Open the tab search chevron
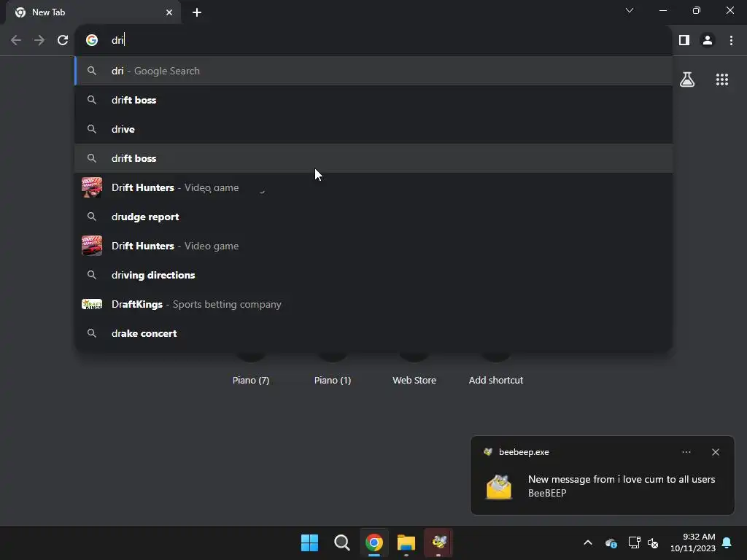The image size is (747, 560). tap(630, 10)
